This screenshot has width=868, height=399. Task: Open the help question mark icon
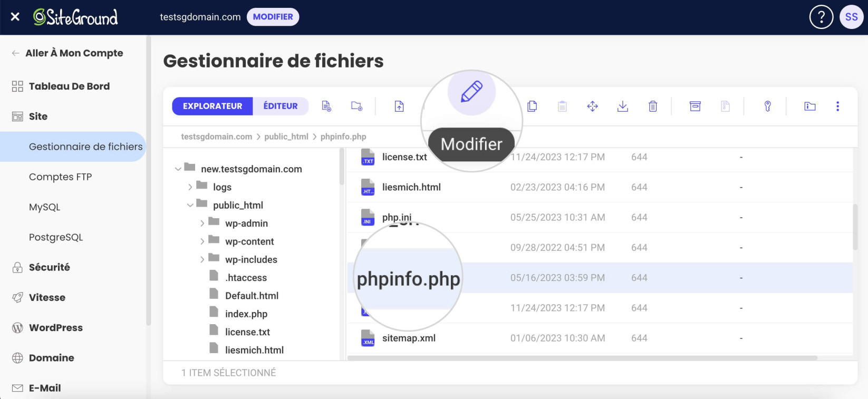(x=821, y=17)
